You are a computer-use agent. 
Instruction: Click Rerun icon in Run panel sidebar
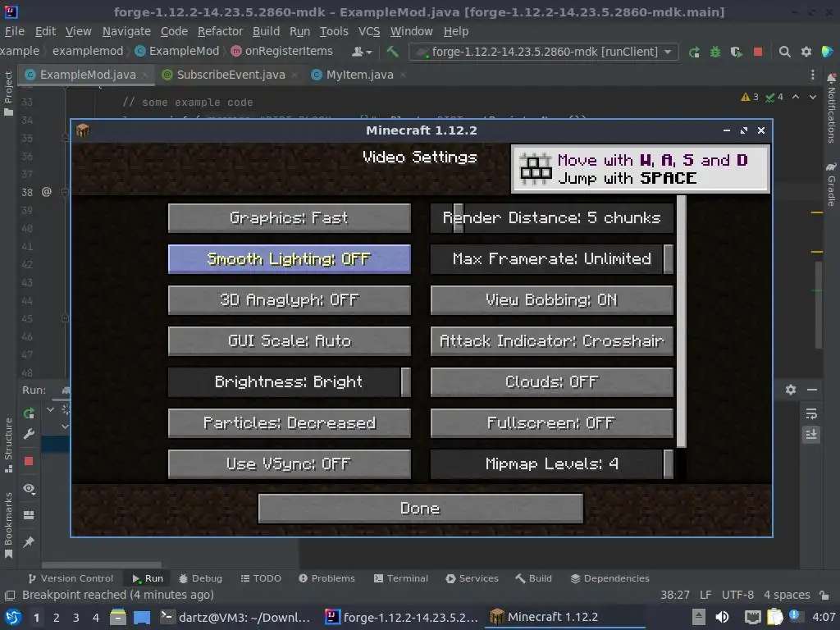(29, 413)
